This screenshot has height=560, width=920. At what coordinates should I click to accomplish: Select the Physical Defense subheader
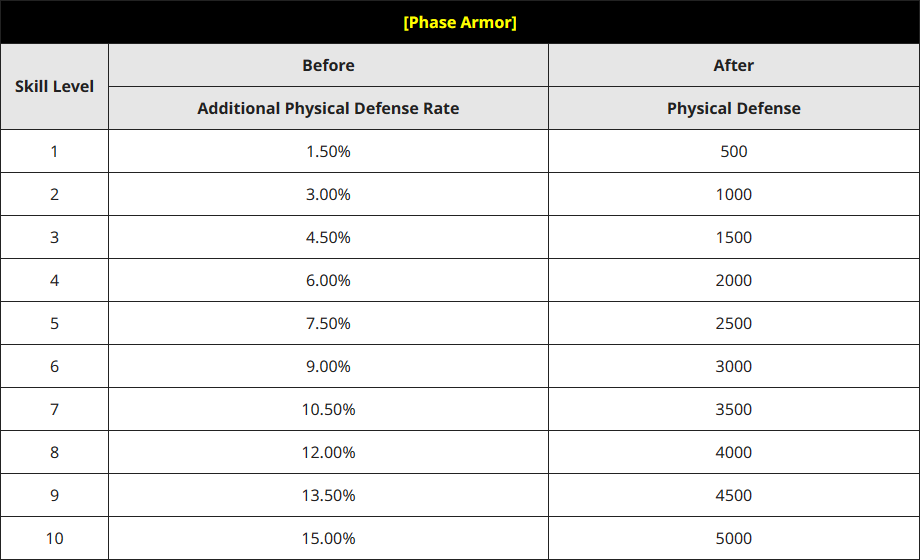tap(733, 109)
